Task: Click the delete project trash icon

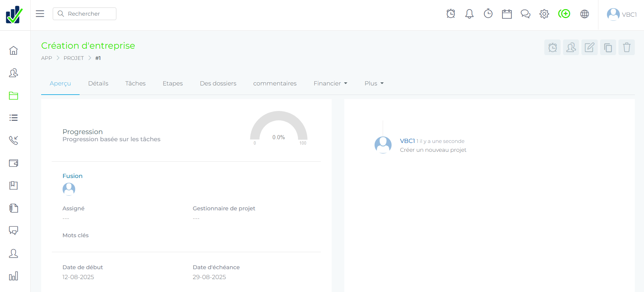Action: point(626,48)
